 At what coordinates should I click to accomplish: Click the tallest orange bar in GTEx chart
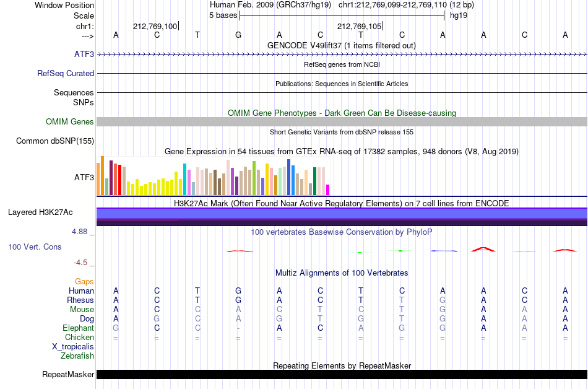[x=102, y=175]
